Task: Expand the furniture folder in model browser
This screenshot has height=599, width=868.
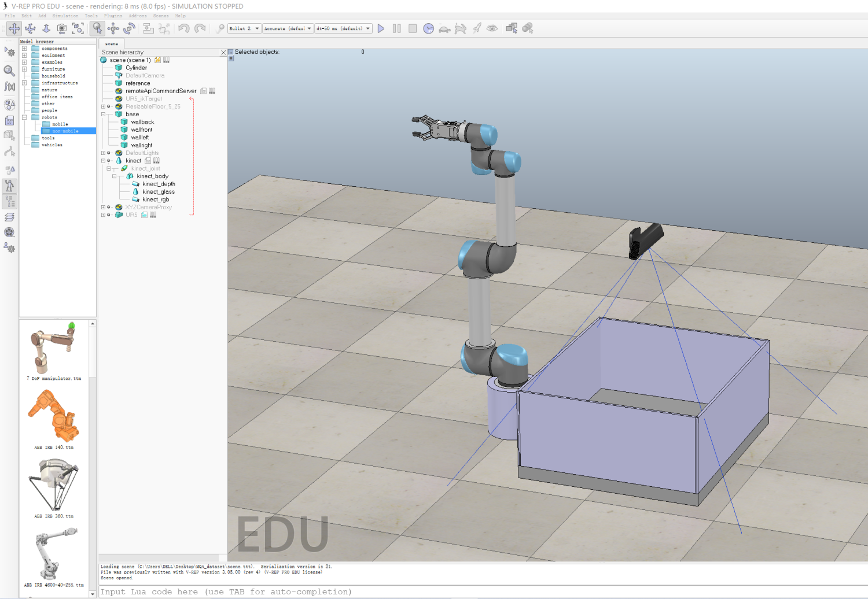Action: click(x=24, y=69)
